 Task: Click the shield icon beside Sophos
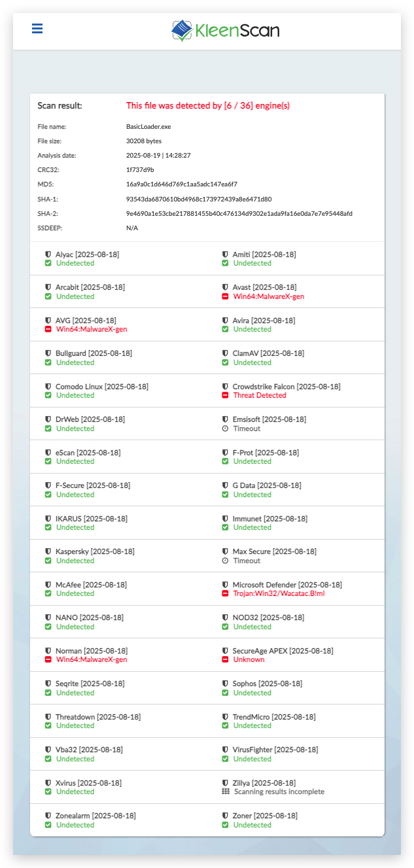[225, 684]
